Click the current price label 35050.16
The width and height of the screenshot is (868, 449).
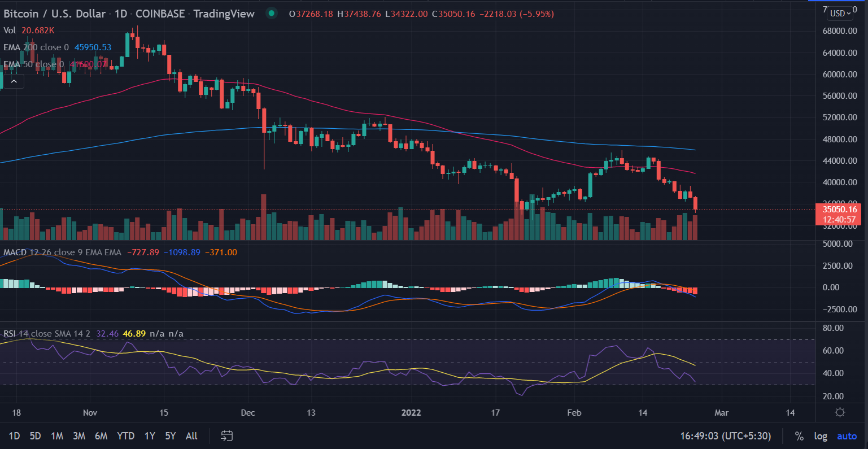tap(840, 210)
